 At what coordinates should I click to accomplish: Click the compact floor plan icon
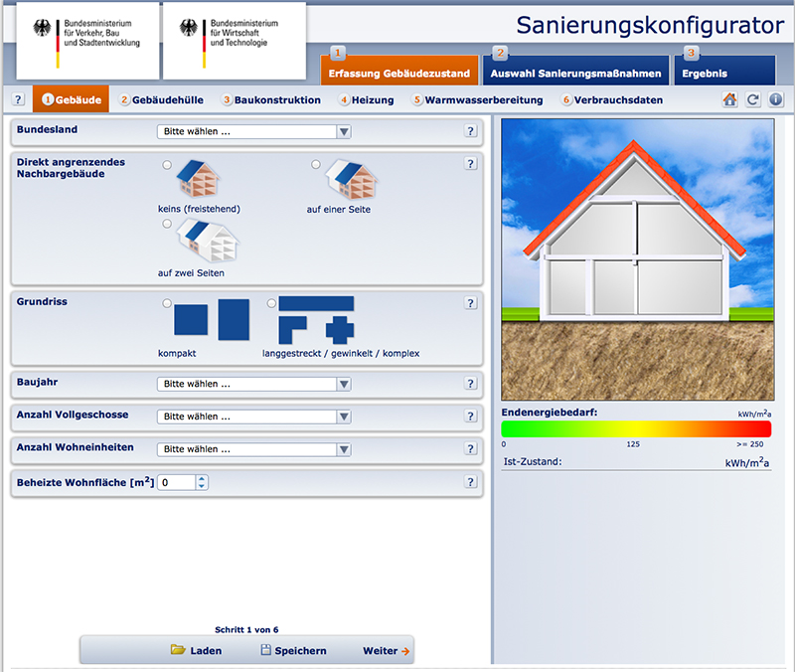(191, 320)
